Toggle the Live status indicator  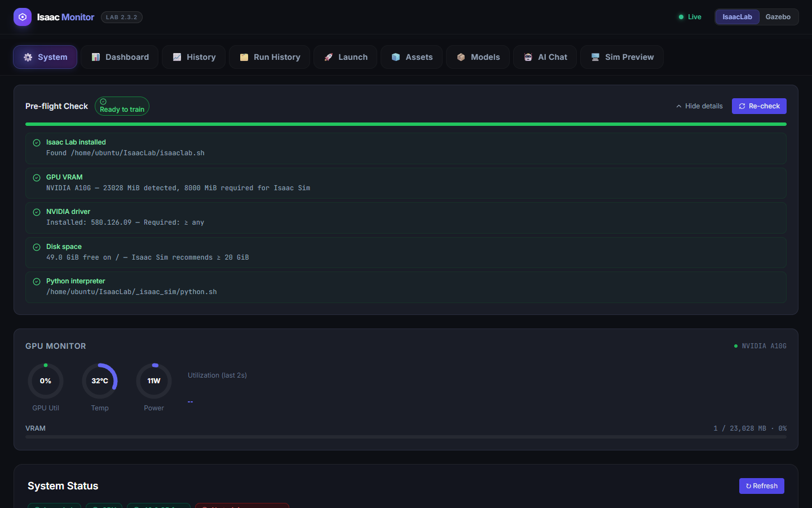tap(690, 17)
